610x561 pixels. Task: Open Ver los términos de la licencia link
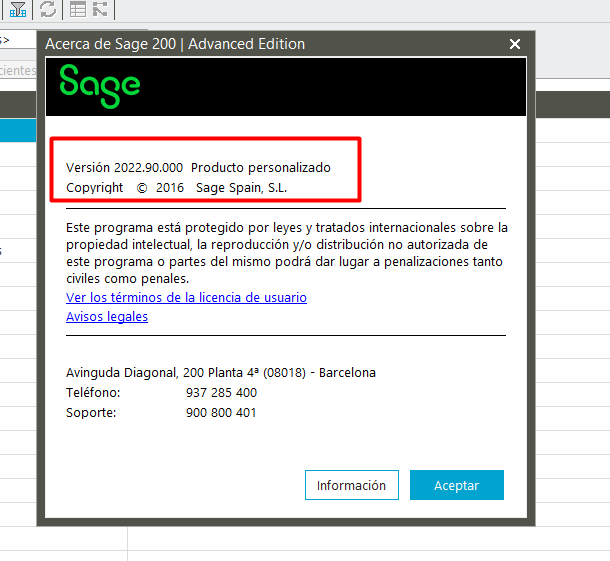[x=186, y=298]
